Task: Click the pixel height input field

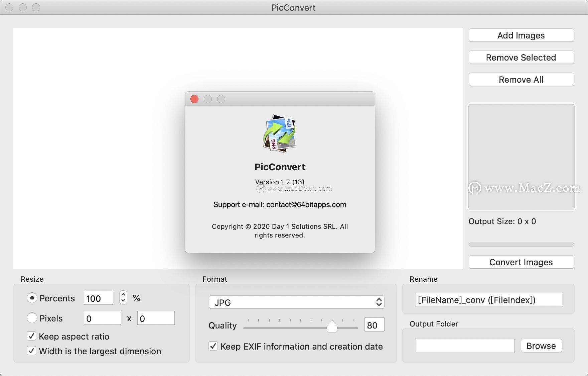Action: 156,318
